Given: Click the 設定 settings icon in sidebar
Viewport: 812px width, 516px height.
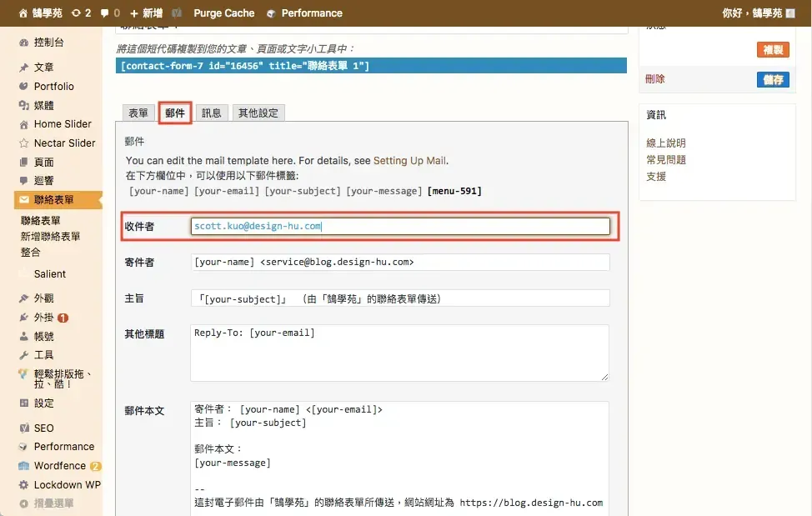Looking at the screenshot, I should point(24,403).
